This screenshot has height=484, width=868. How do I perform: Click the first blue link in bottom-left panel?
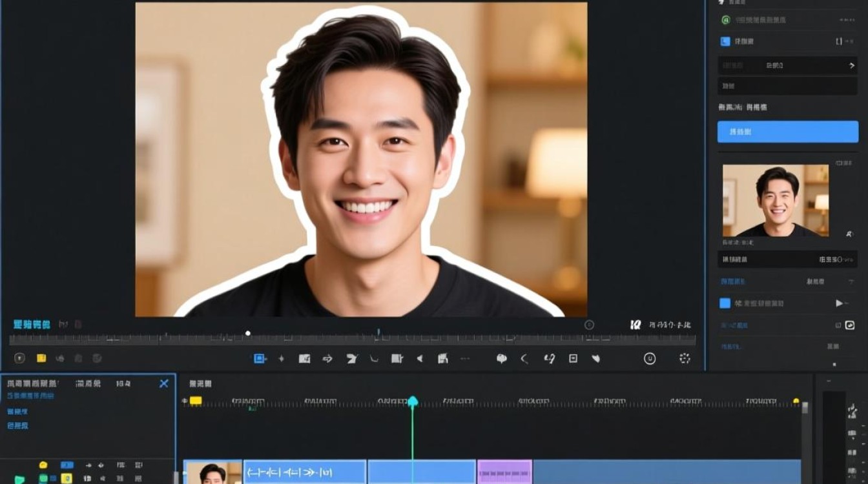(x=30, y=396)
